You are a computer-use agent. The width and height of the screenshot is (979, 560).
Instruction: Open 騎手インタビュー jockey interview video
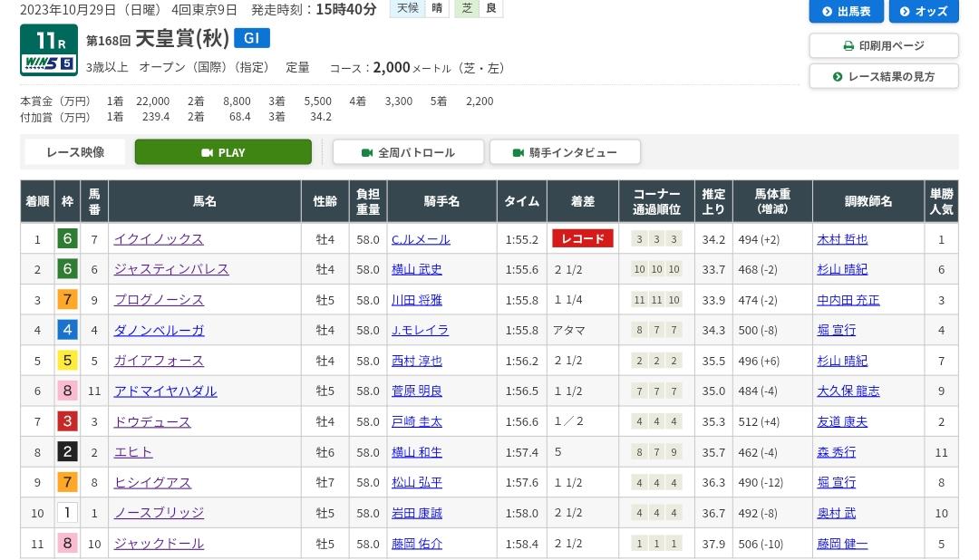click(565, 152)
